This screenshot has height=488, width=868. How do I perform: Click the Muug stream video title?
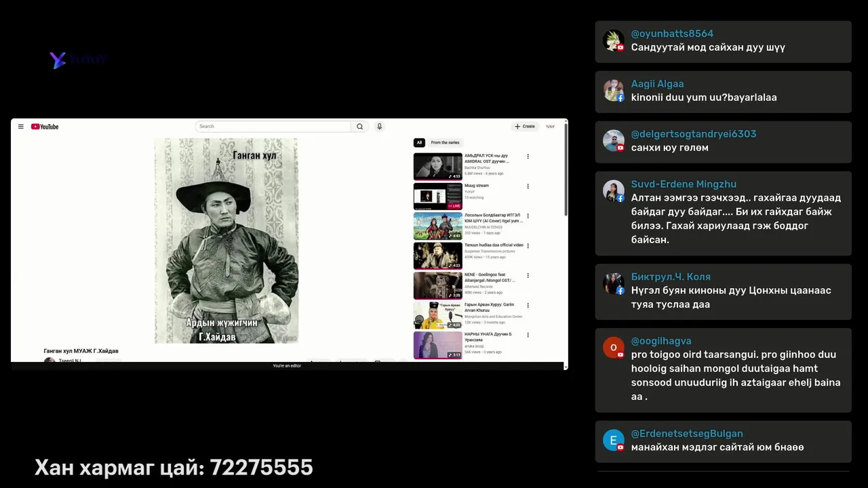(477, 186)
